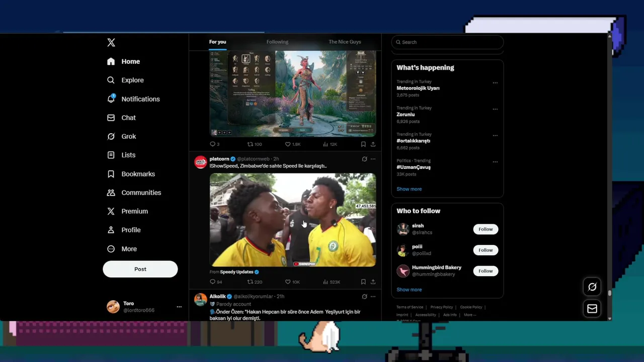Open more options on platcorn post
The width and height of the screenshot is (644, 362).
373,159
